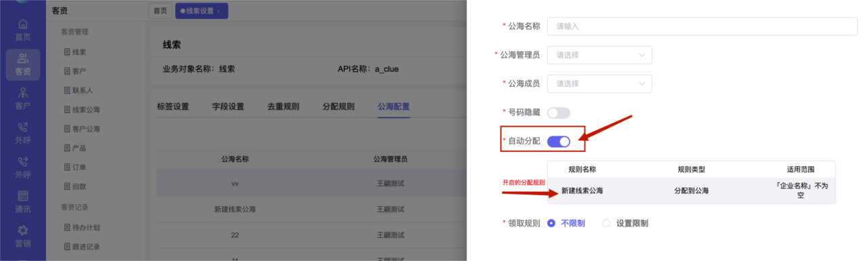Open the 公海管理员 dropdown
This screenshot has height=261, width=868.
599,55
